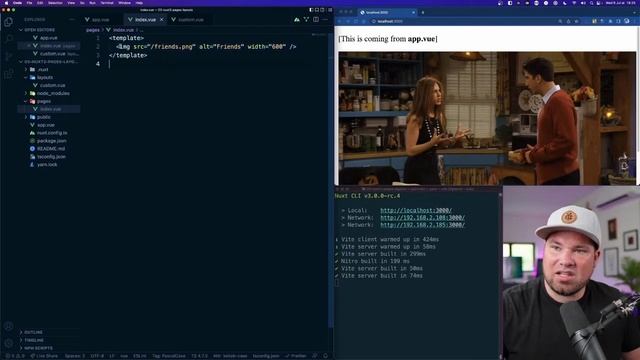Open the Apple menu
Viewport: 640px width, 360px height.
pos(7,3)
